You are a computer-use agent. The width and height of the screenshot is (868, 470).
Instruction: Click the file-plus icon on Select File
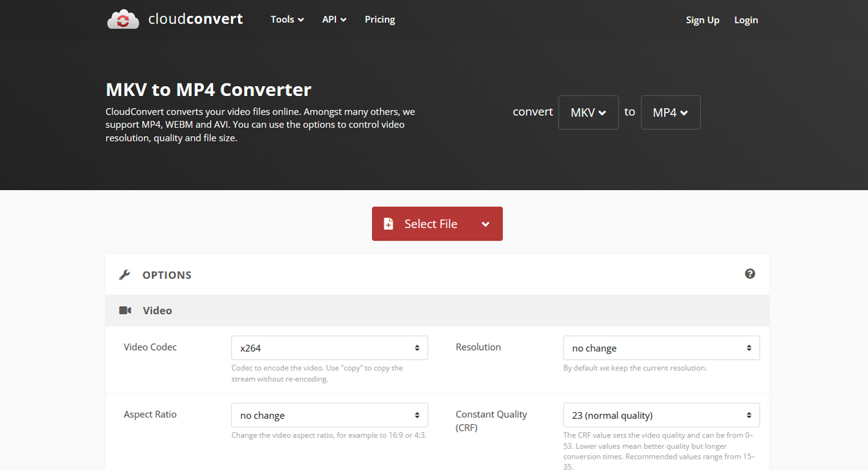(389, 224)
